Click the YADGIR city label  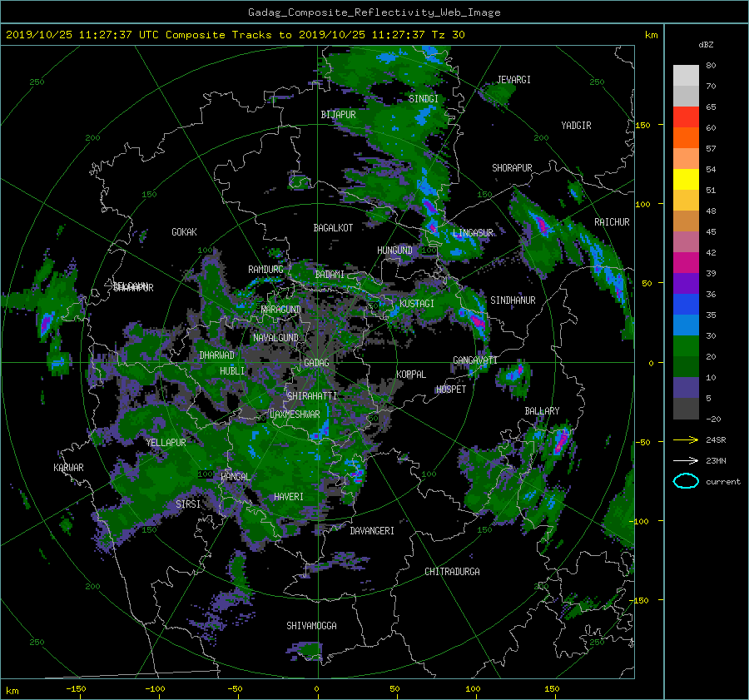(576, 126)
